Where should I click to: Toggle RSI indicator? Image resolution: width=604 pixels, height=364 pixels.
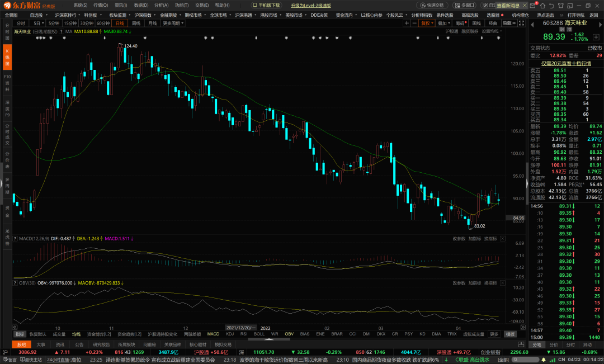coord(244,334)
